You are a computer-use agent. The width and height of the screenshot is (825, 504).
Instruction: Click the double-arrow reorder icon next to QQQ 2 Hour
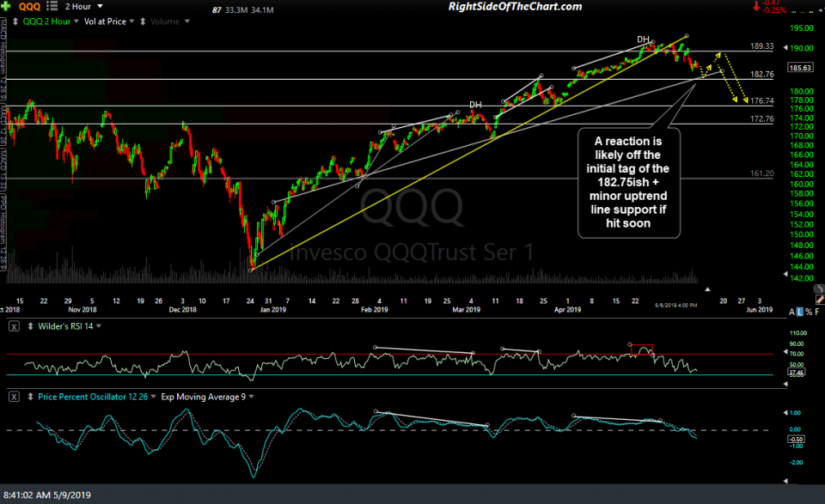(15, 21)
